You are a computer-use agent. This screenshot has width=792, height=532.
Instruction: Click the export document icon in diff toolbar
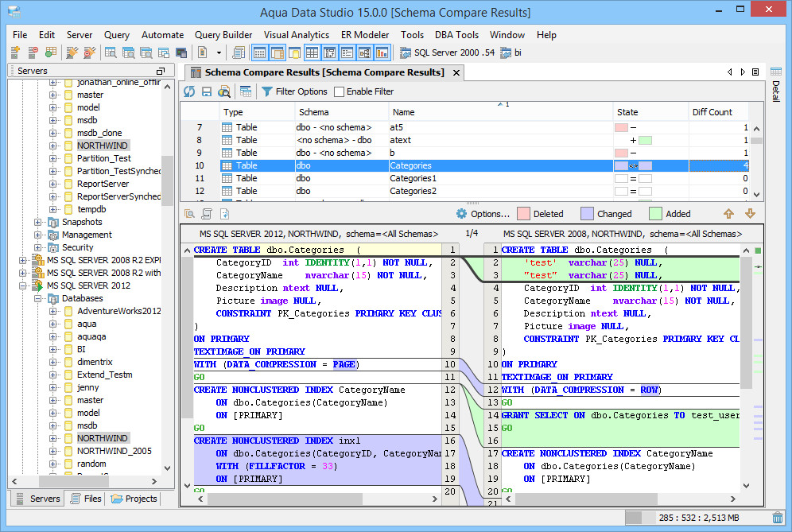[225, 214]
